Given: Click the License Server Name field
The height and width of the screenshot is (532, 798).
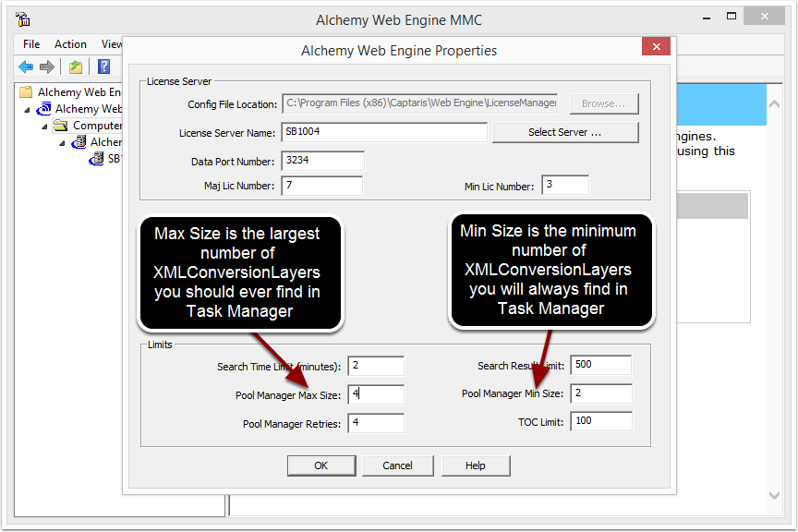Looking at the screenshot, I should click(x=384, y=132).
